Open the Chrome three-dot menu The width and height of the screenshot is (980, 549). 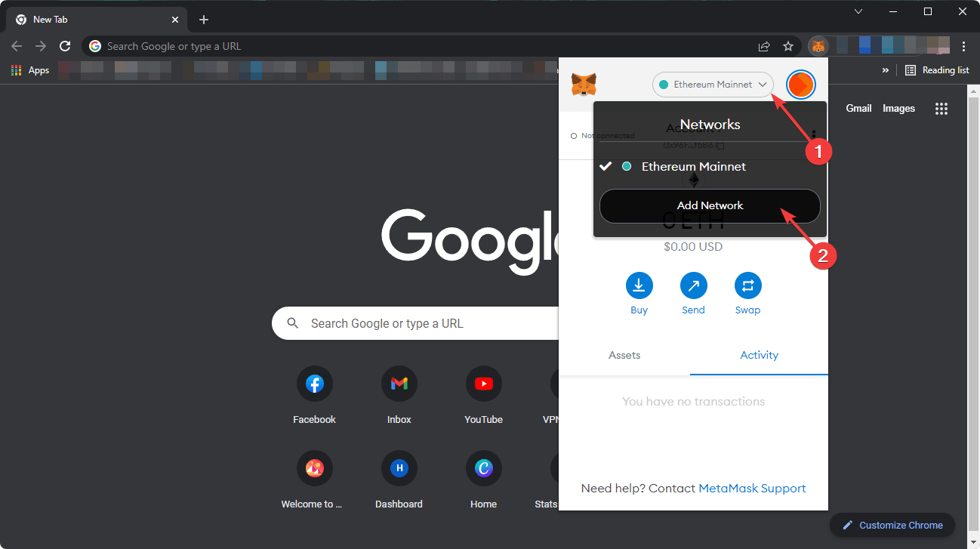click(964, 46)
